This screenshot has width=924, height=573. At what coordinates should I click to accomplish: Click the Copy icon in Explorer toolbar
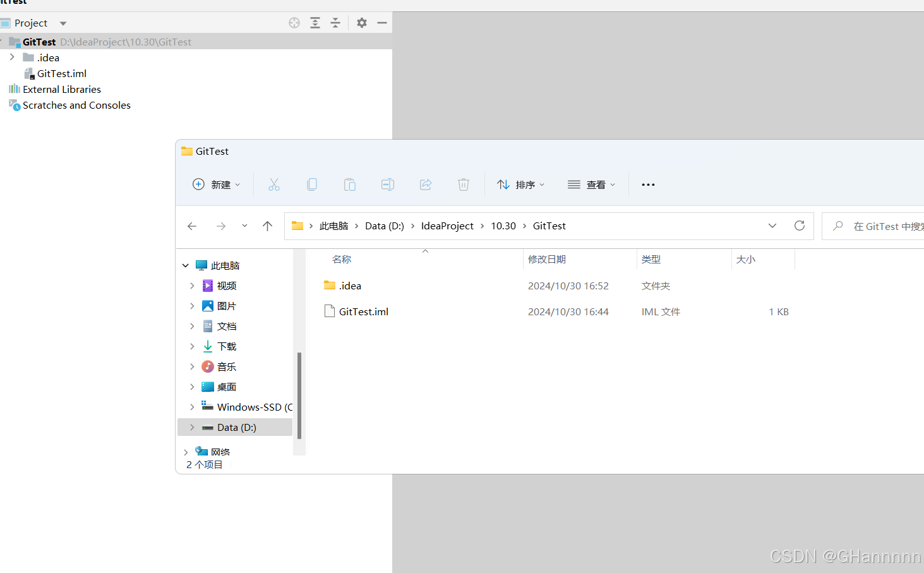coord(312,184)
